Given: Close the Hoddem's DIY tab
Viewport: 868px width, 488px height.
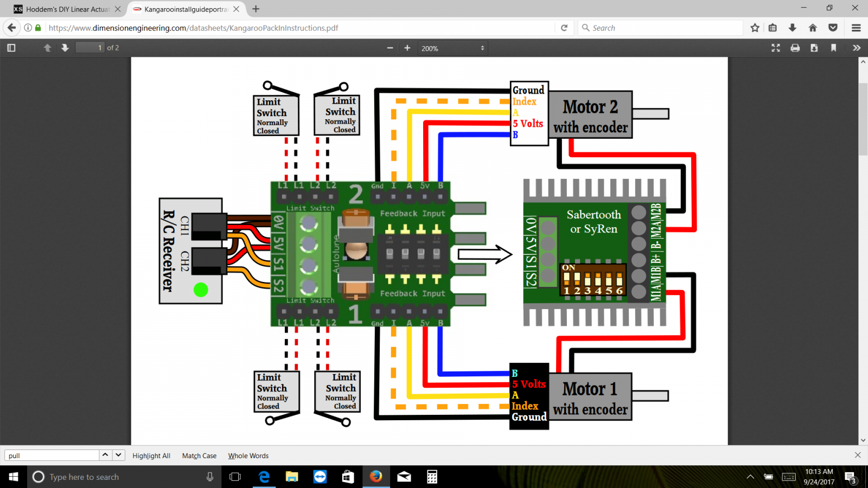Looking at the screenshot, I should 118,9.
